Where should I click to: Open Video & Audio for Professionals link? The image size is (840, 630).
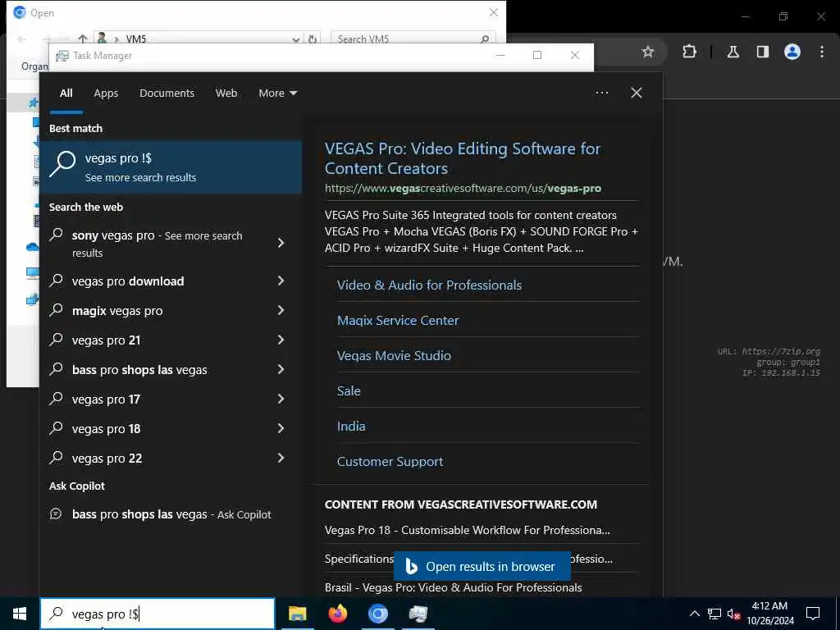(429, 285)
